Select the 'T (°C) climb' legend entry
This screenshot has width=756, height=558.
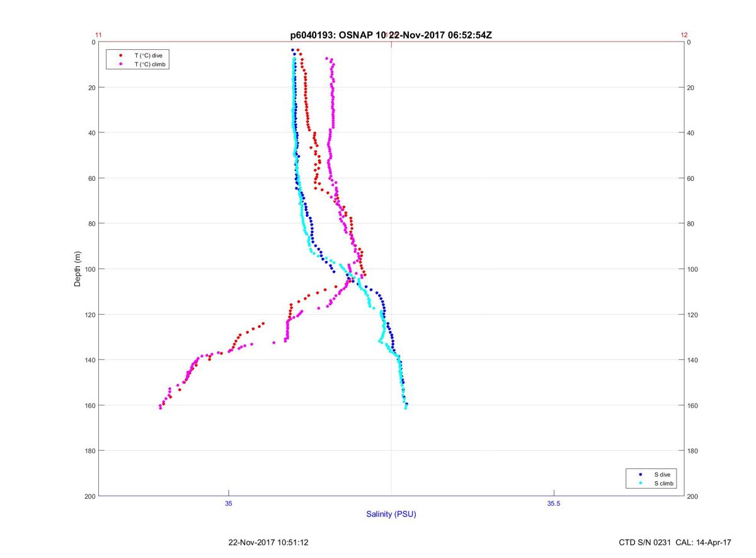tap(150, 64)
